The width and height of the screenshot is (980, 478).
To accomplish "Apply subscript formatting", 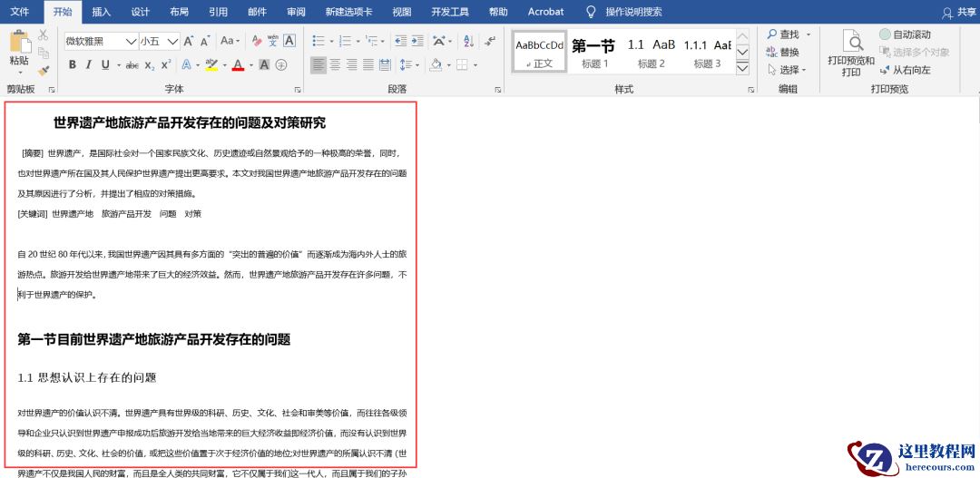I will coord(150,64).
